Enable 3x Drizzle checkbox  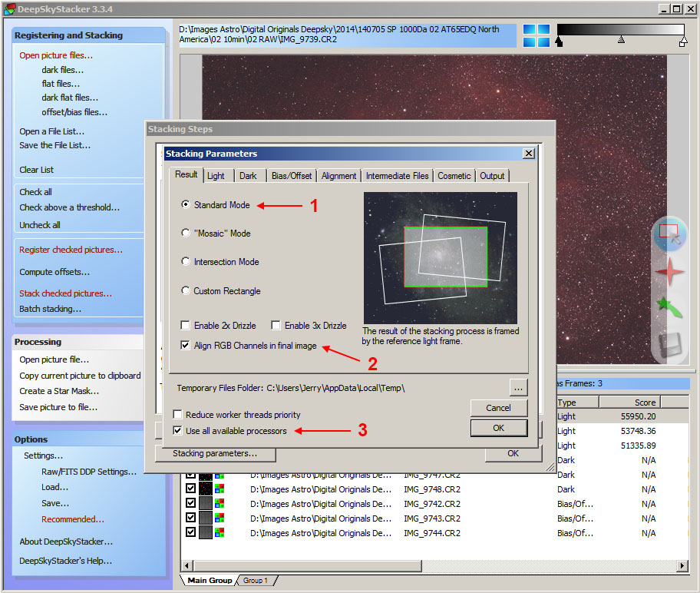point(276,325)
